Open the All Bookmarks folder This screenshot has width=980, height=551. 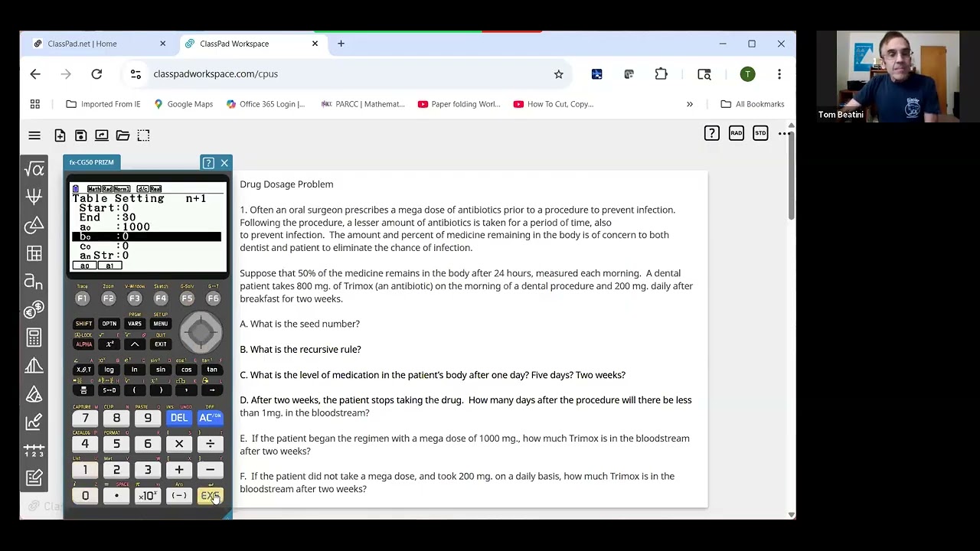753,104
